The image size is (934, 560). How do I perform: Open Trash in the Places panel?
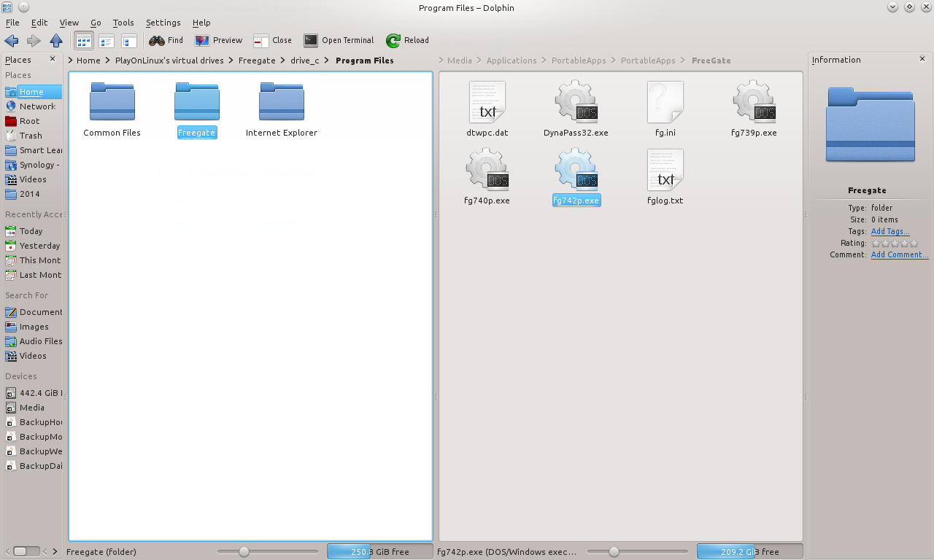32,136
